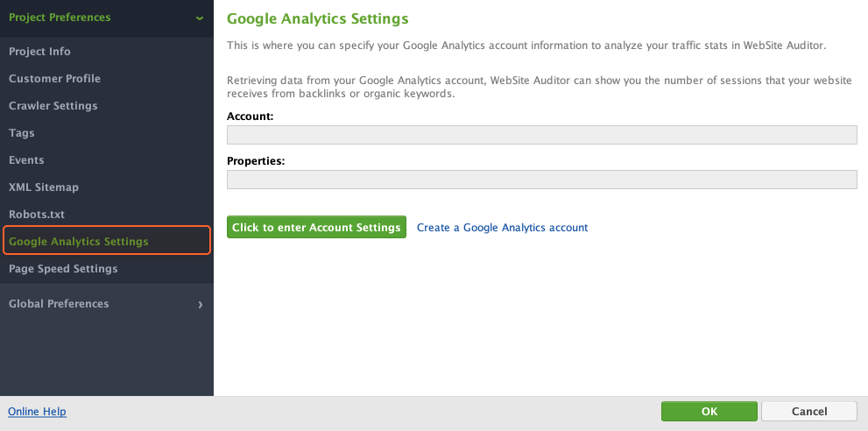
Task: Open the Tags preferences page
Action: (22, 133)
